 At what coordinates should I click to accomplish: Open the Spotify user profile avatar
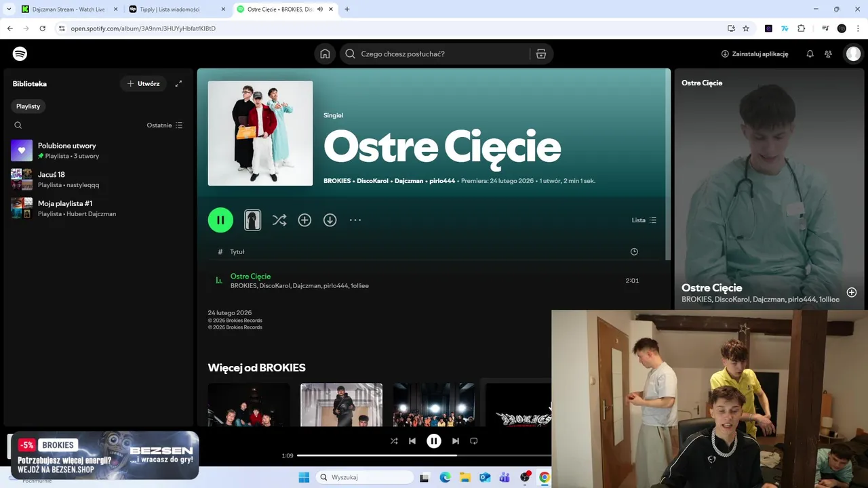(853, 54)
